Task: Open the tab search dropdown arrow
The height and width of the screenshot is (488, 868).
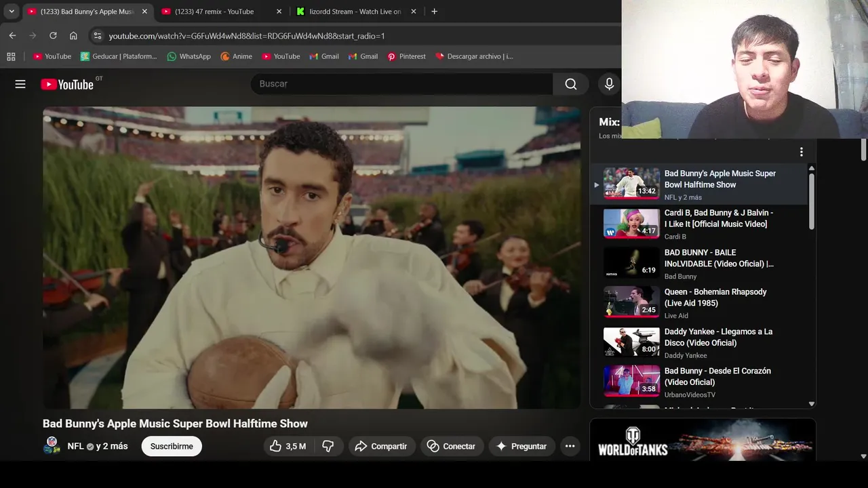Action: coord(12,12)
